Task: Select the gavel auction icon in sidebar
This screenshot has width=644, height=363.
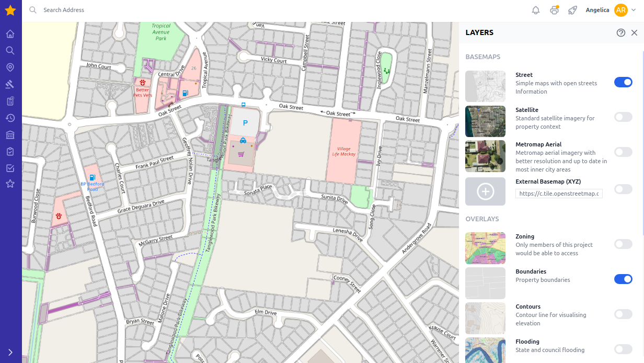Action: pyautogui.click(x=10, y=84)
